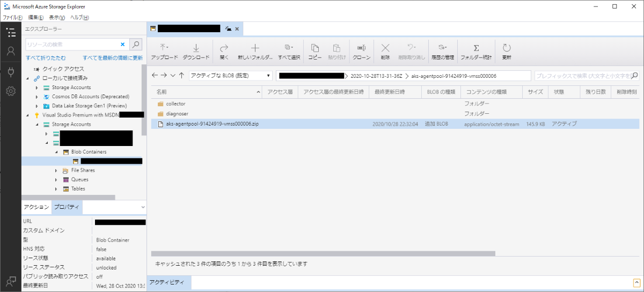Screen dimensions: 644x292
Task: Close the open container tab
Action: tap(237, 28)
